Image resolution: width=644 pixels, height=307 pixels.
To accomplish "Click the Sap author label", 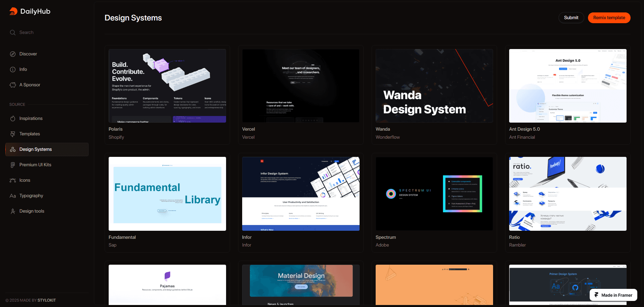I will (112, 245).
